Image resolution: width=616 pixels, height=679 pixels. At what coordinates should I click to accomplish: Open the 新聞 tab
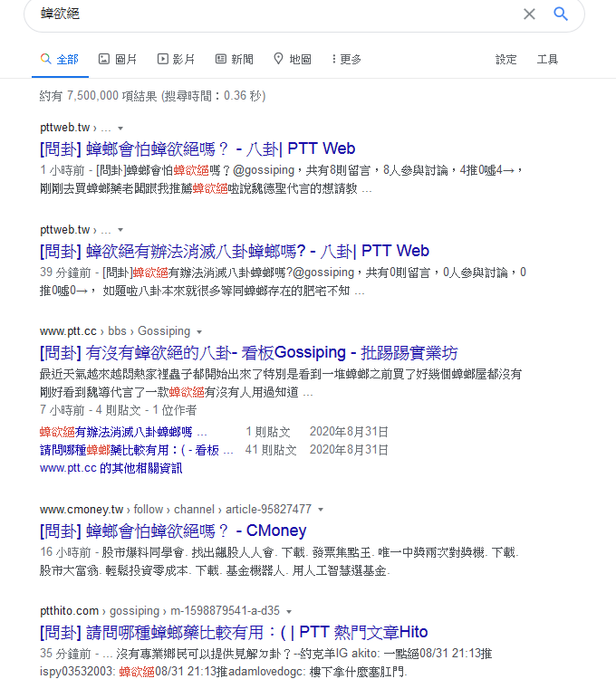click(x=235, y=60)
